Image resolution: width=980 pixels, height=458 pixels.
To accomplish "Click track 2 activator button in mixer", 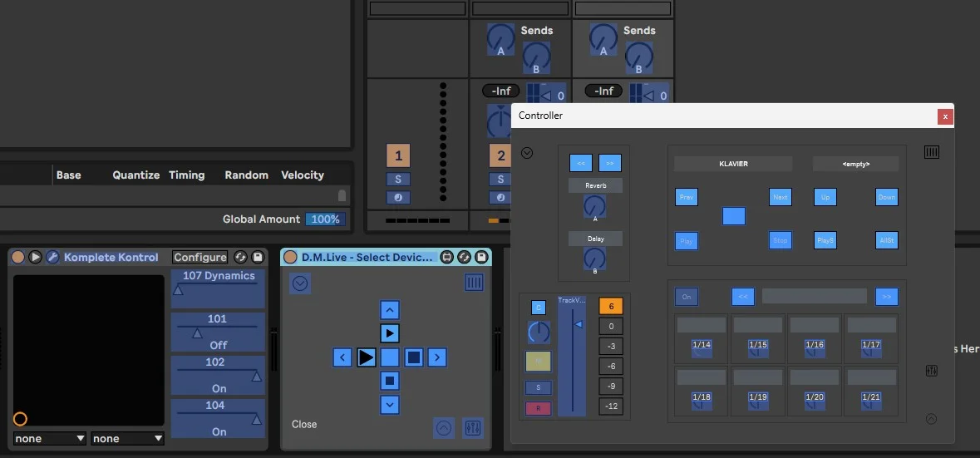I will (x=500, y=155).
